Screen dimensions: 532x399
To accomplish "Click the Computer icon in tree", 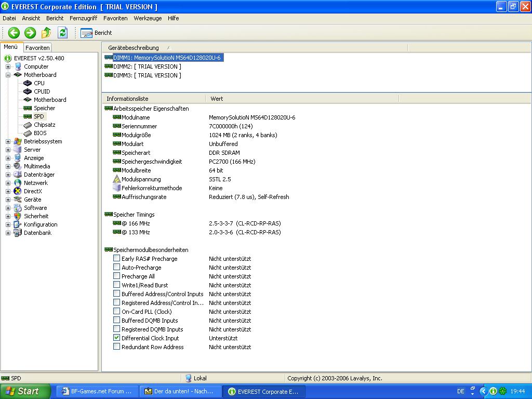I will click(18, 66).
